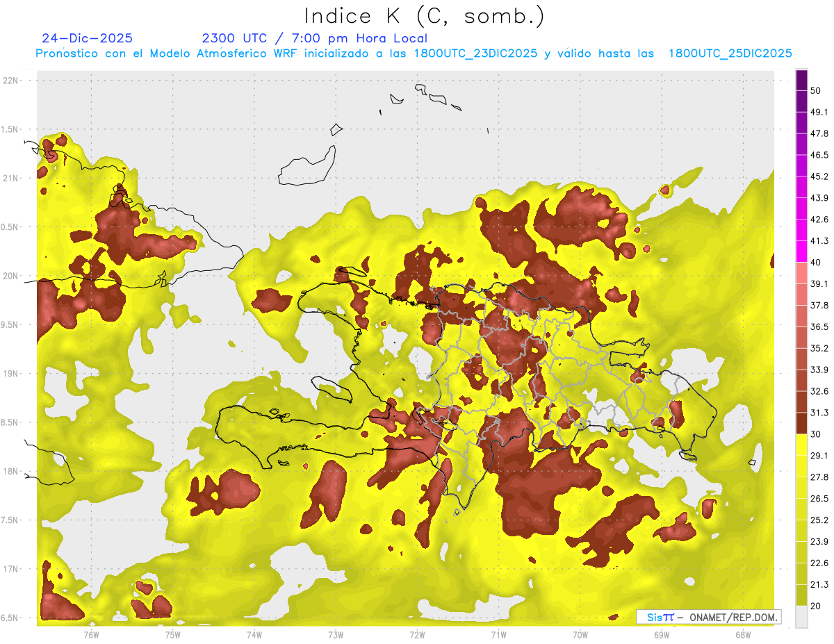Click the '39.1' legend value
The height and width of the screenshot is (644, 834).
click(x=819, y=283)
